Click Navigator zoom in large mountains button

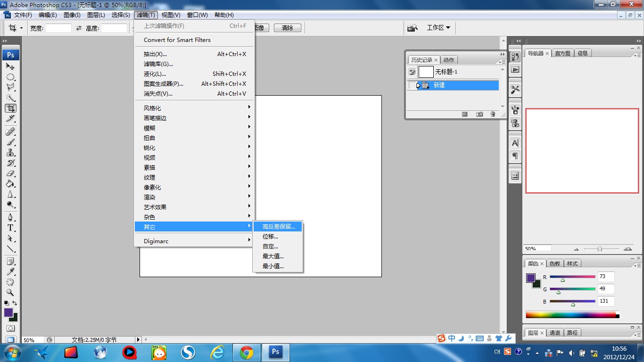[627, 248]
